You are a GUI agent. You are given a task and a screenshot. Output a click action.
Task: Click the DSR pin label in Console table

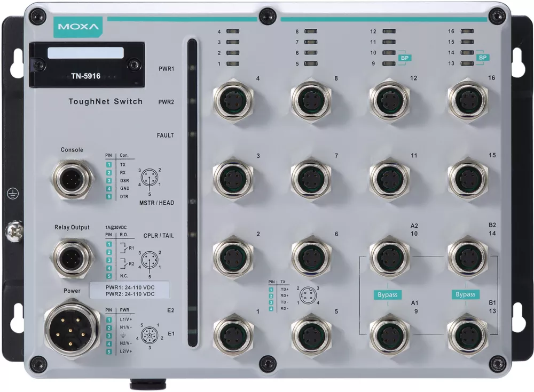click(124, 181)
